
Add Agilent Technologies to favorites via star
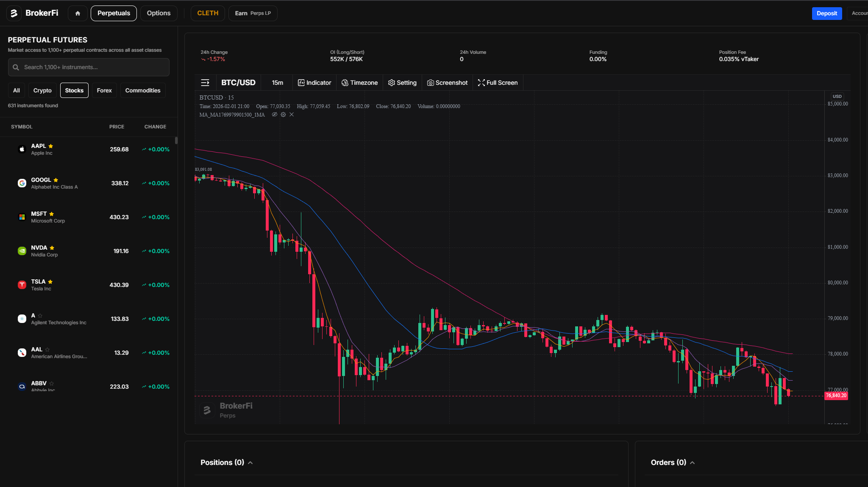tap(40, 315)
